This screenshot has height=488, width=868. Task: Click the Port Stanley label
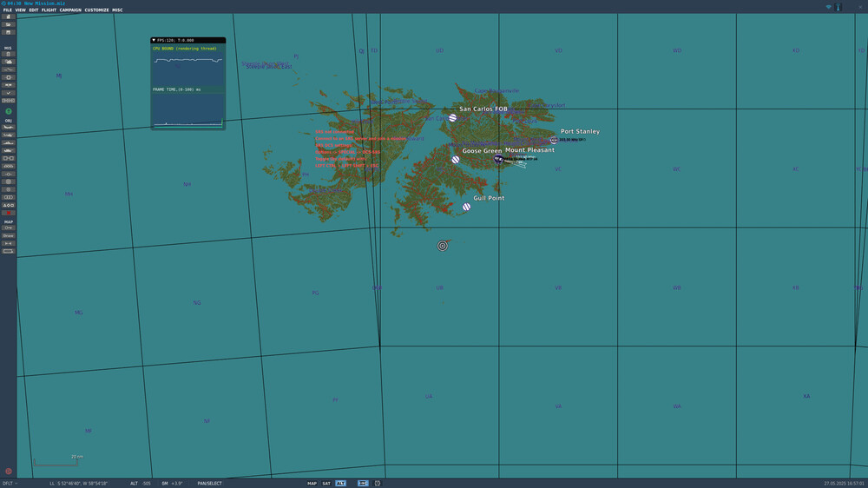click(x=580, y=131)
